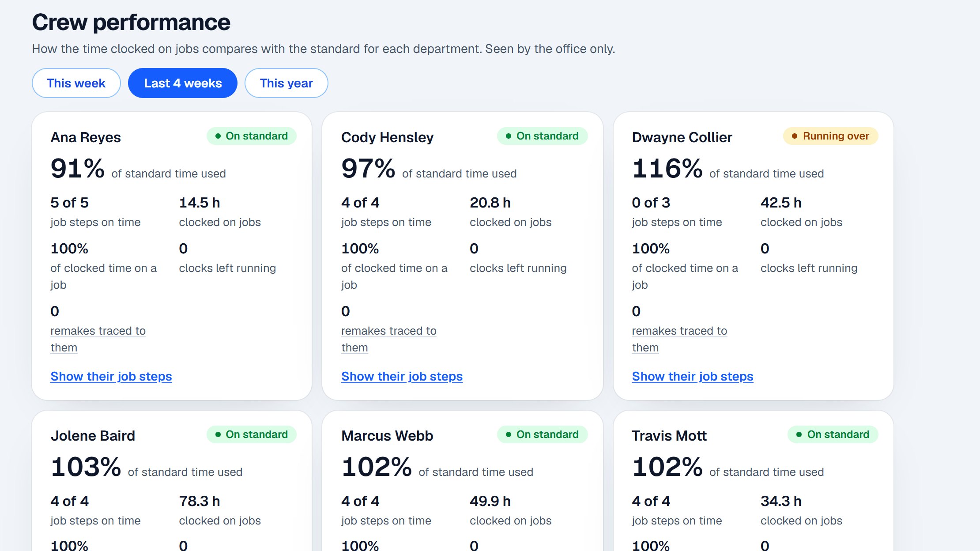Show Cody Hensley's job steps
Image resolution: width=980 pixels, height=551 pixels.
coord(402,376)
